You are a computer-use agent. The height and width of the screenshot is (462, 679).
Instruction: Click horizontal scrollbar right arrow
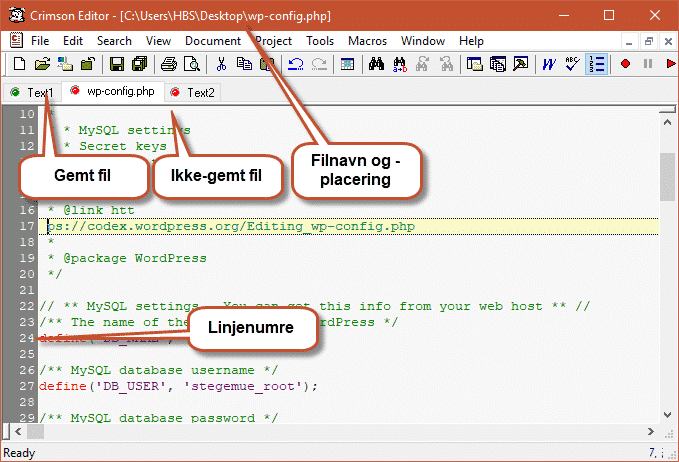click(651, 431)
